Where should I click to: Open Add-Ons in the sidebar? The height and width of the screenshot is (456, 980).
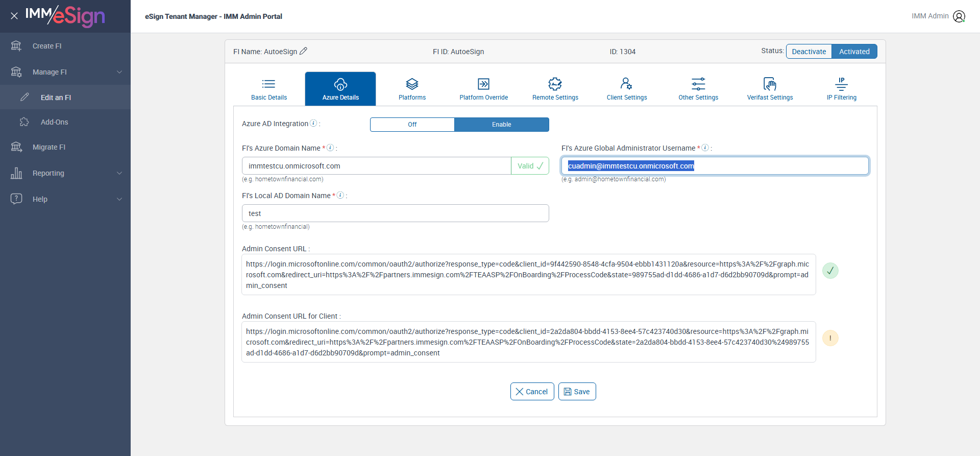click(x=65, y=122)
